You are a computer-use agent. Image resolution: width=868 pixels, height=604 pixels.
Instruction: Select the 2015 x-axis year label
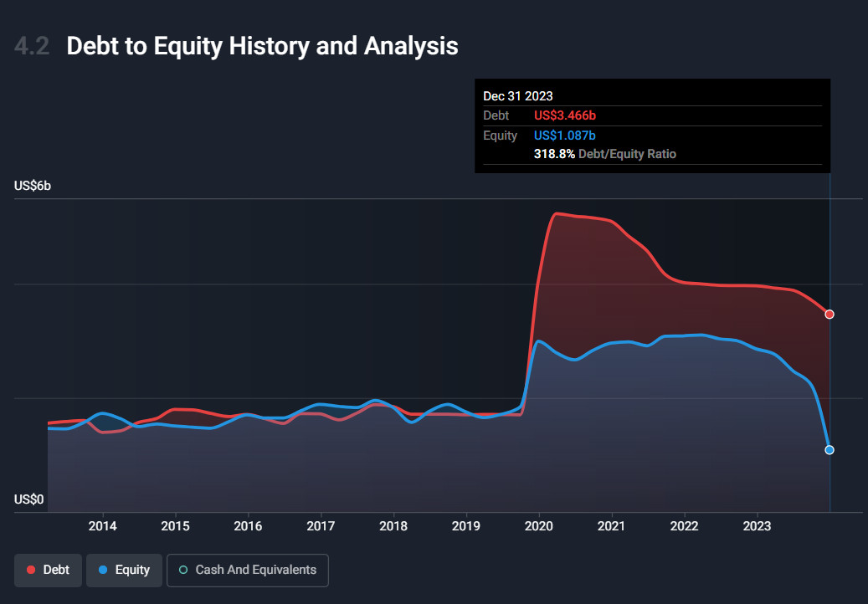point(175,526)
